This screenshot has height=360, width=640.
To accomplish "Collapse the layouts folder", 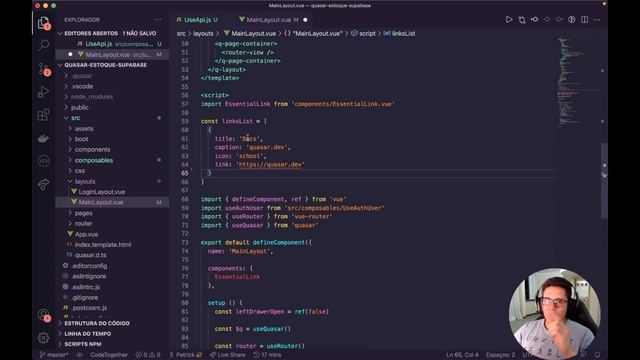I will pos(112,181).
